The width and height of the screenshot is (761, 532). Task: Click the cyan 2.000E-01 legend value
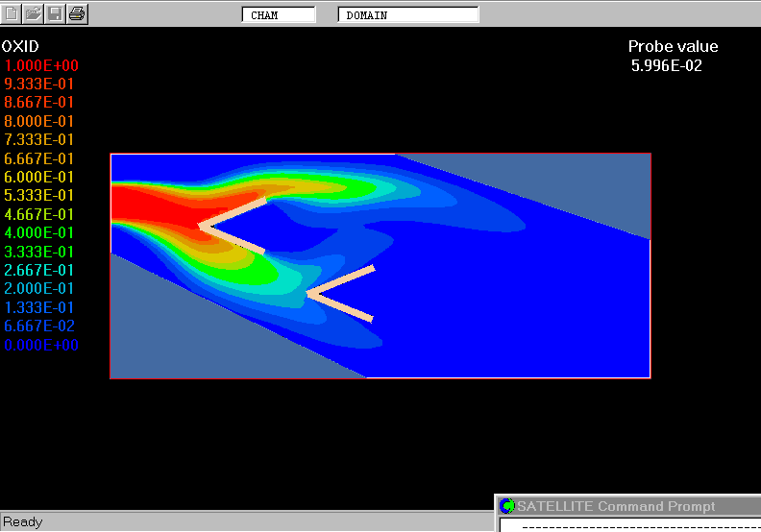[41, 288]
